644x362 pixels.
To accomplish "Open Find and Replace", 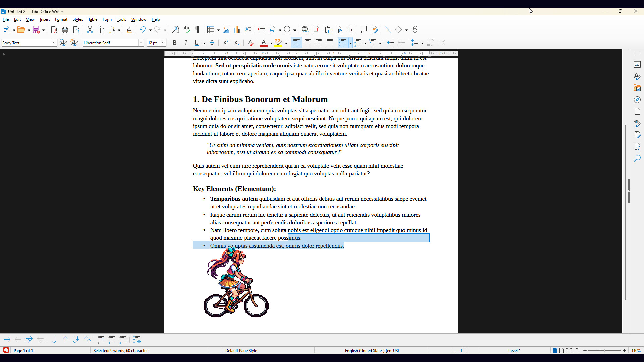I will coord(175,29).
